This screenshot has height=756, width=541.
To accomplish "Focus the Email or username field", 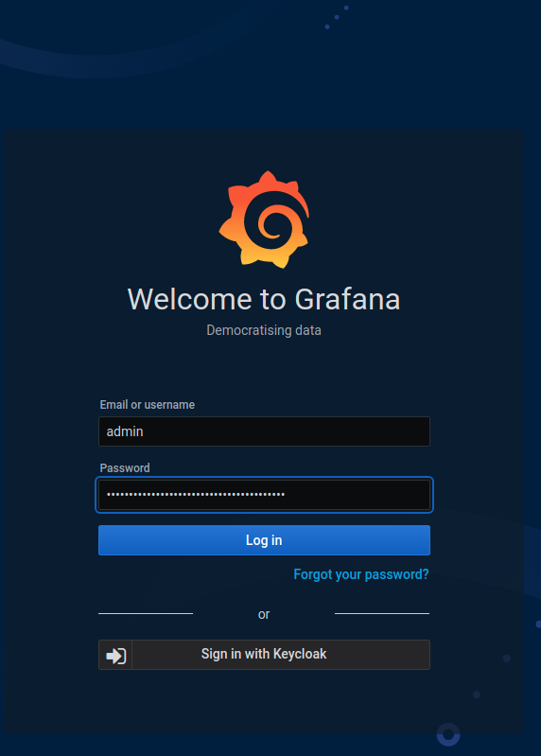I will 264,431.
